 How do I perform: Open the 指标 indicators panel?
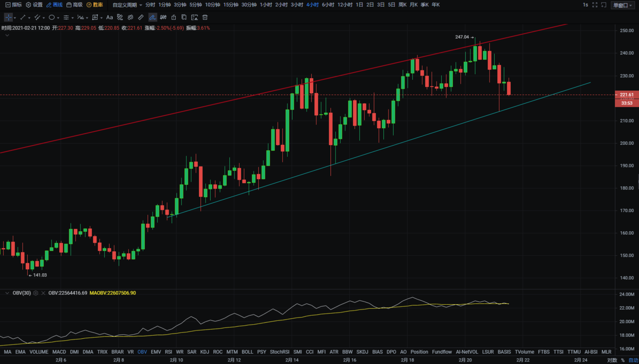[14, 5]
